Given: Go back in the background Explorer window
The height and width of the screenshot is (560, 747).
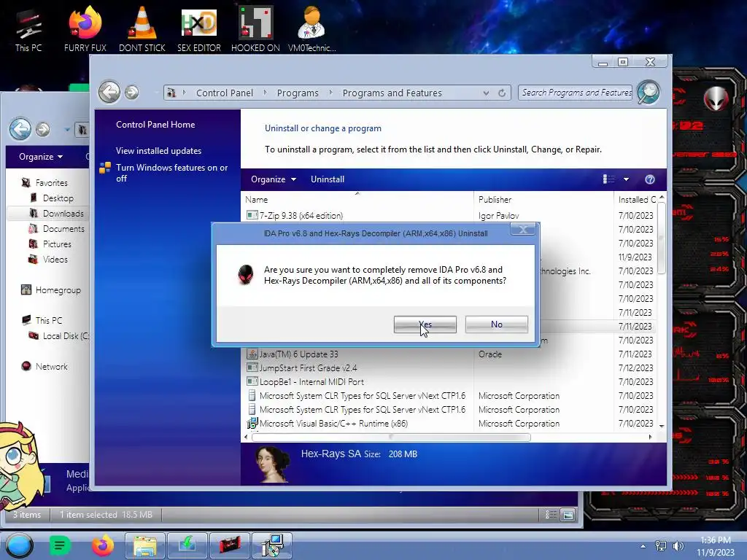Looking at the screenshot, I should (20, 129).
